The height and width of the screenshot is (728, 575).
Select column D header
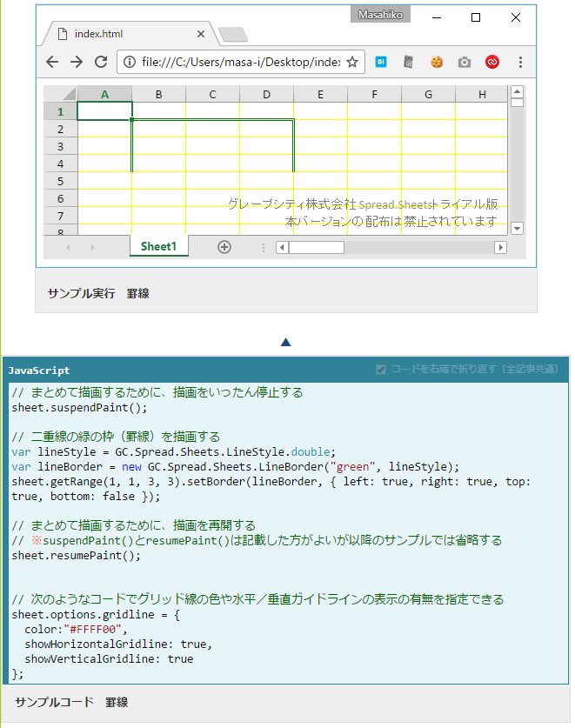pyautogui.click(x=266, y=94)
